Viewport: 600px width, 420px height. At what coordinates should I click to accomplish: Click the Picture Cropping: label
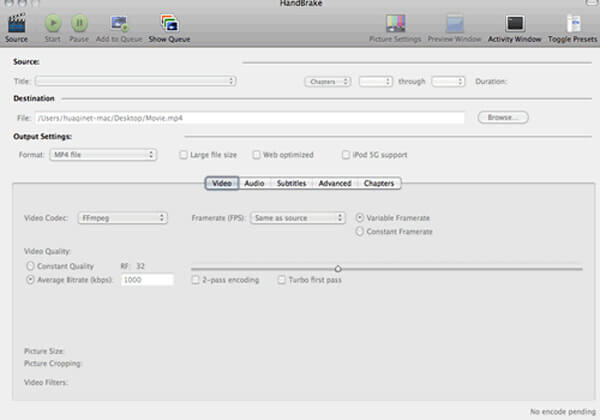(x=53, y=363)
